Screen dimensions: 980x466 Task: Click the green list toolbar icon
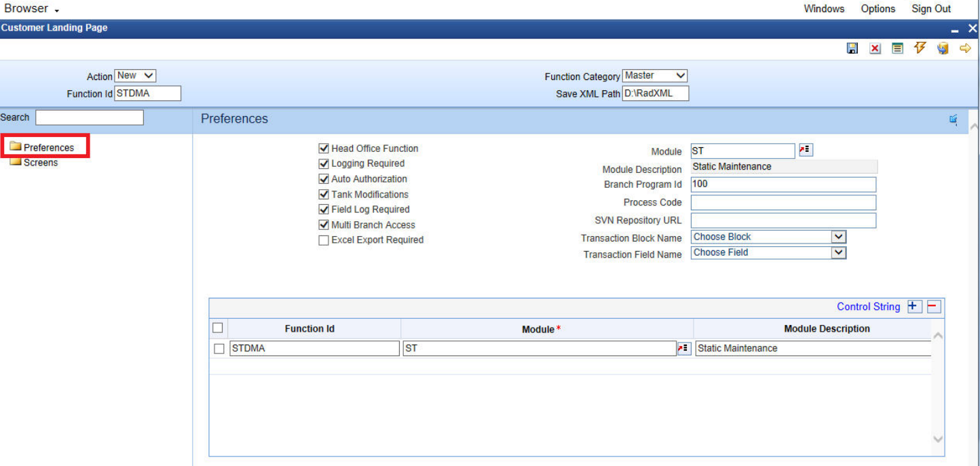[x=897, y=49]
